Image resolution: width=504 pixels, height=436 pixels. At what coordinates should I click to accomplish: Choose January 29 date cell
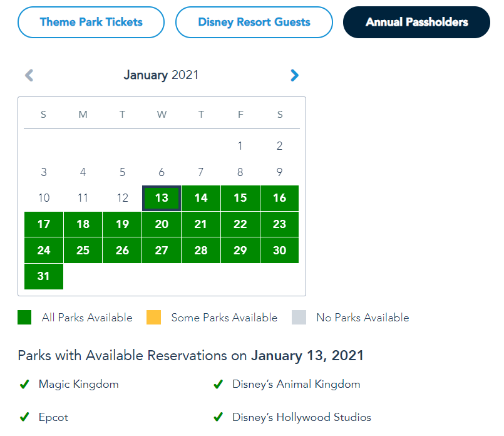pyautogui.click(x=240, y=251)
